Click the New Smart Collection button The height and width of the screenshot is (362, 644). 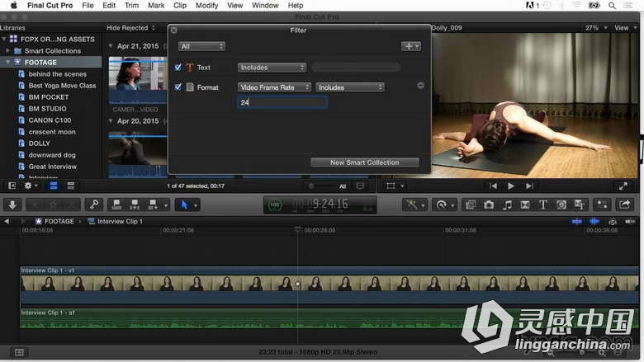pyautogui.click(x=365, y=162)
